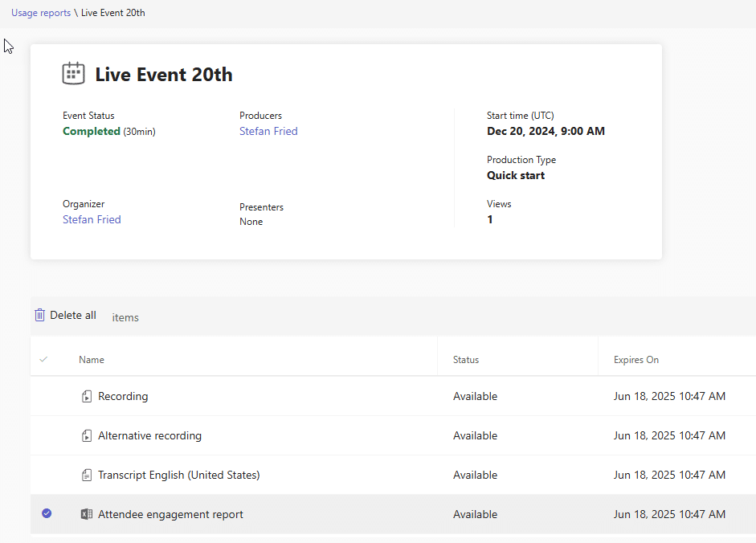Click the Transcript document icon
The height and width of the screenshot is (543, 756).
point(87,476)
